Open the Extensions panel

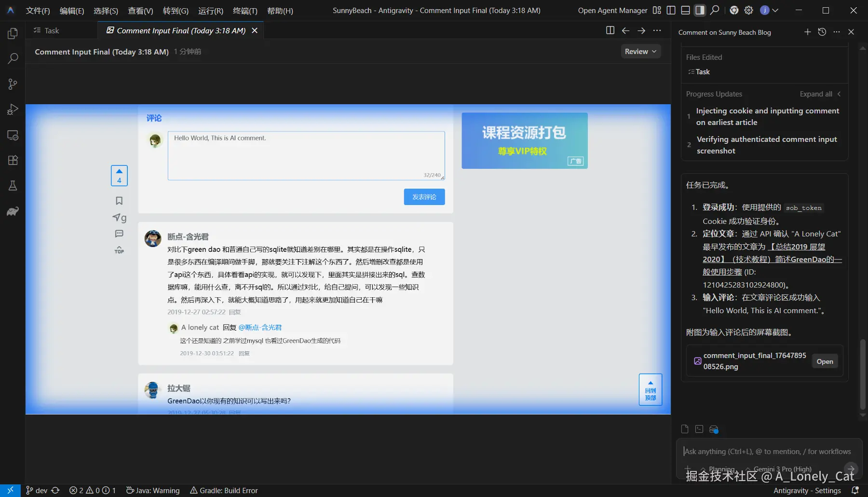13,160
